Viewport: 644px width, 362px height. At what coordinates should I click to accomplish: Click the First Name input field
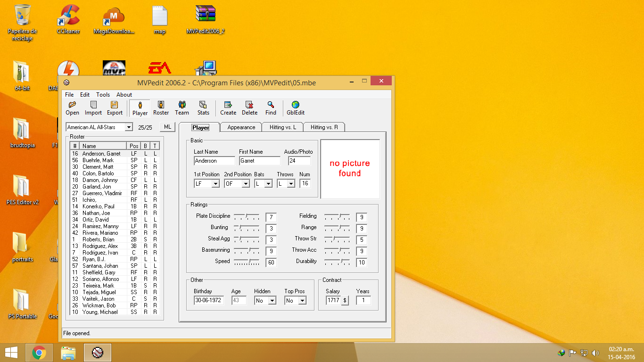click(260, 161)
